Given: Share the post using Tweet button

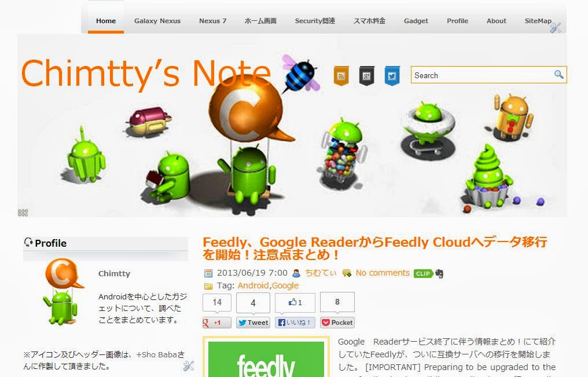Looking at the screenshot, I should [x=253, y=323].
